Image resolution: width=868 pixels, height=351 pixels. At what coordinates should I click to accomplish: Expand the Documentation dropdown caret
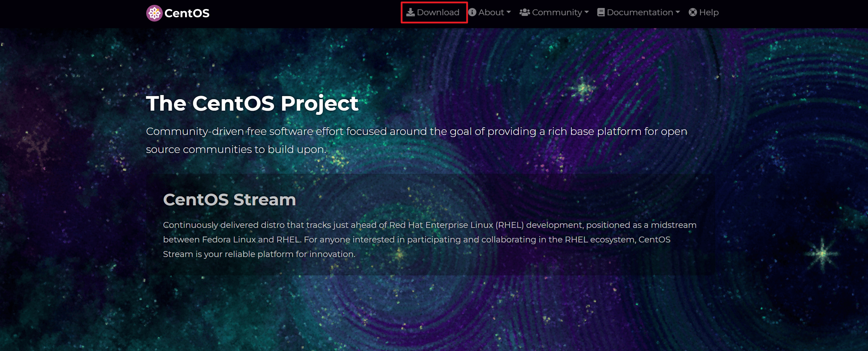point(678,12)
